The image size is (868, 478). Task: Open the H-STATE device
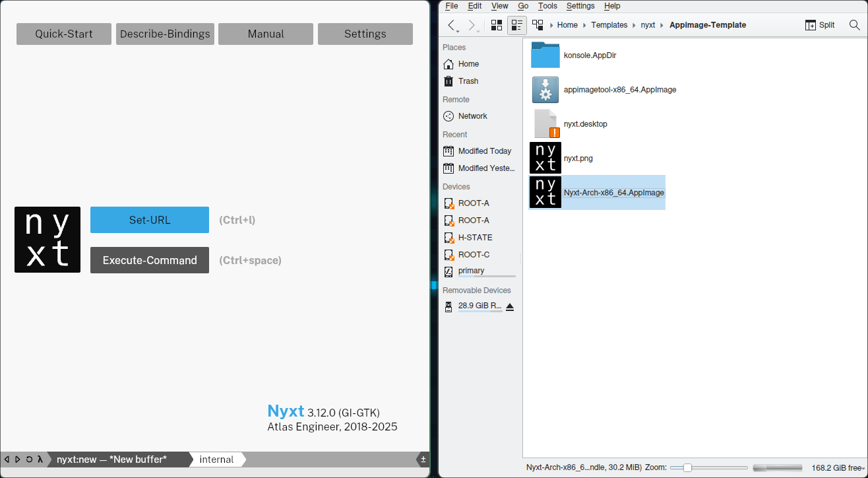click(480, 238)
